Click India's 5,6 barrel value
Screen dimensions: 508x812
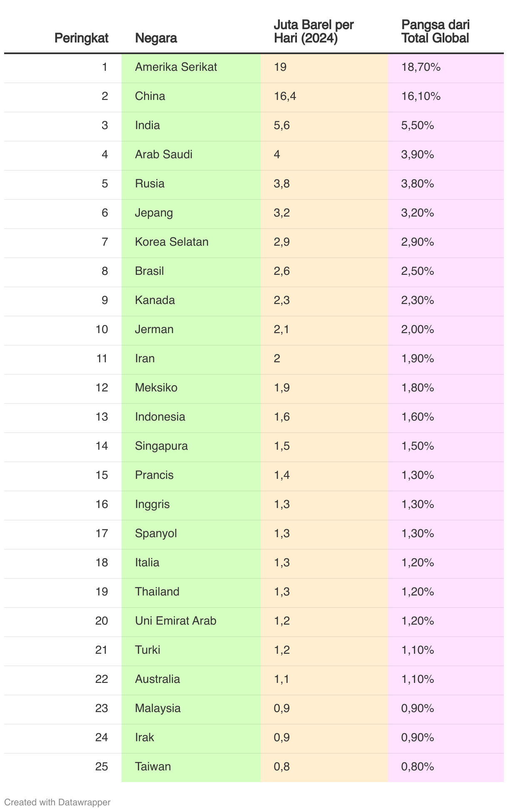click(x=282, y=125)
